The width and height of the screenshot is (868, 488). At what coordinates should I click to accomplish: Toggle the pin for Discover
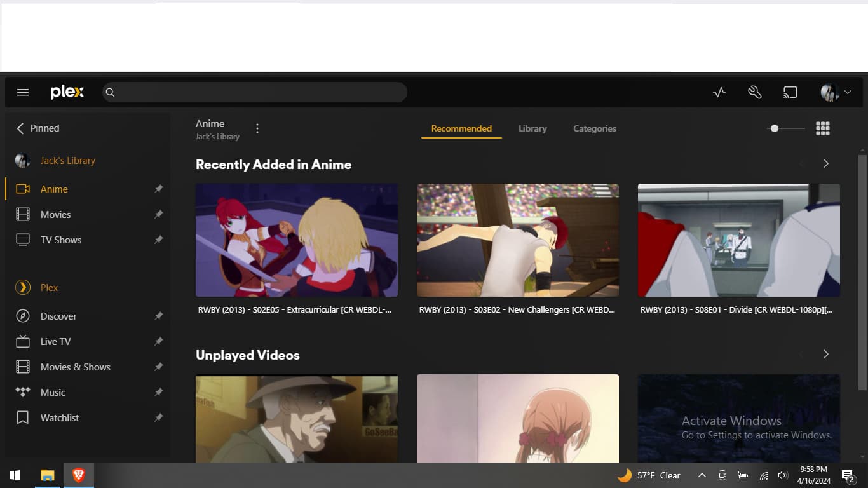pos(158,316)
